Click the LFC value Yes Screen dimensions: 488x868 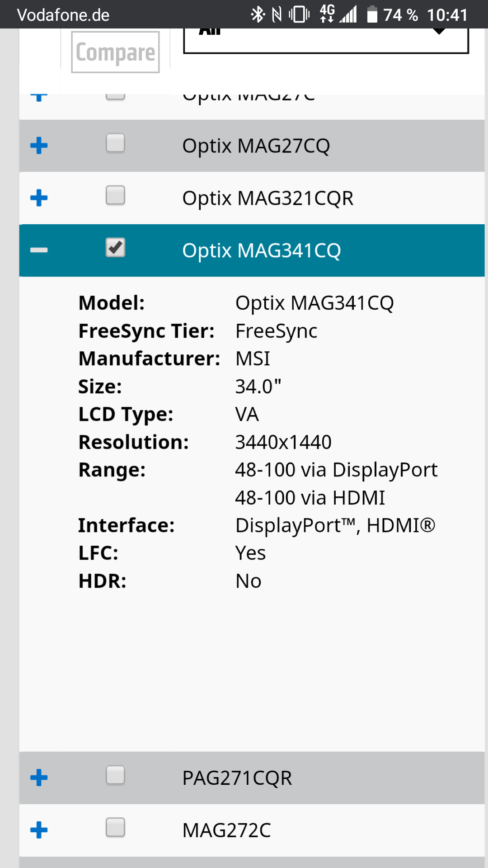click(x=250, y=553)
